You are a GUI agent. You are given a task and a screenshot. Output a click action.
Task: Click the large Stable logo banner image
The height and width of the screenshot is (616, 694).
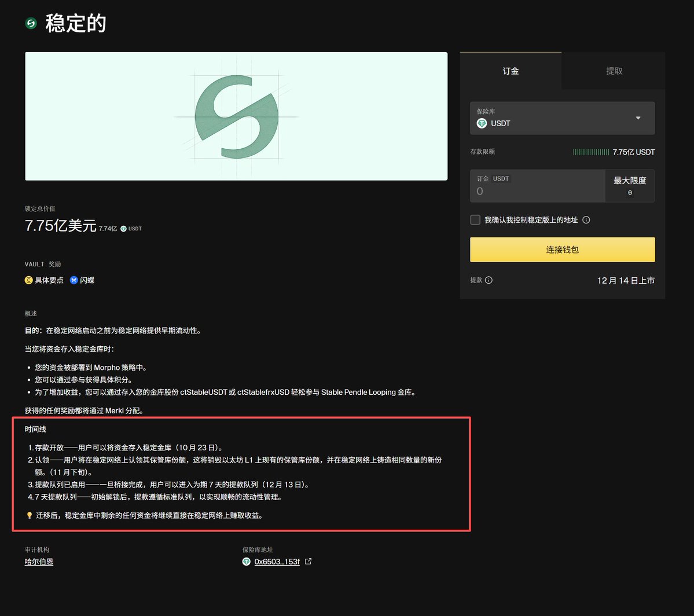click(x=236, y=116)
